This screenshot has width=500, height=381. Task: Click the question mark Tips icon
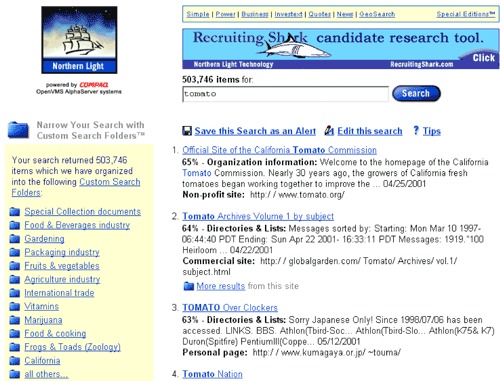(x=416, y=130)
